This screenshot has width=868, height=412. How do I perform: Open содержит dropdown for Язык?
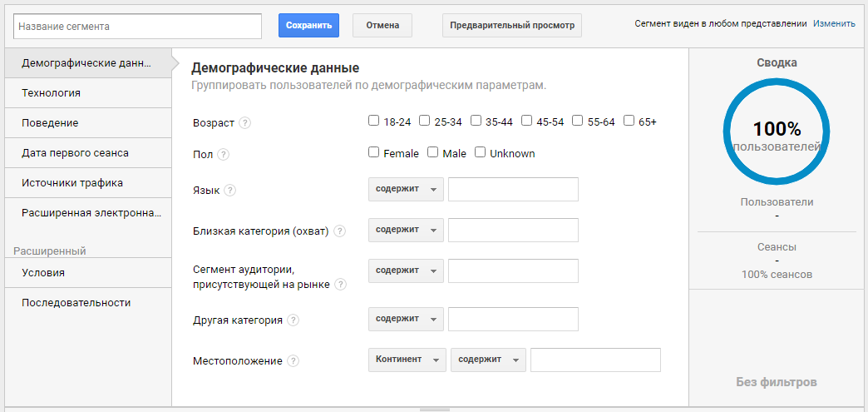tap(406, 189)
